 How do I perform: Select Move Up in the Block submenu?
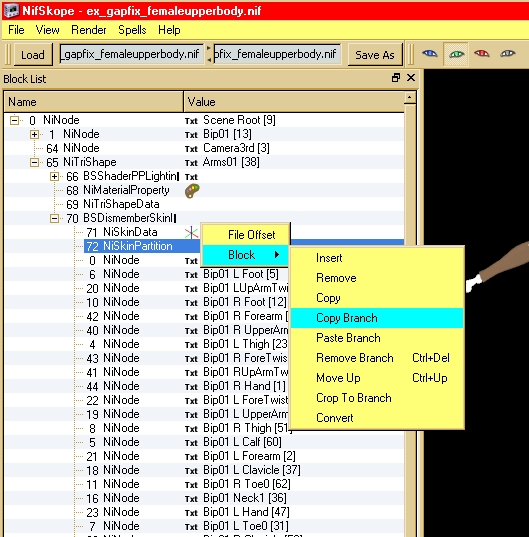(377, 378)
